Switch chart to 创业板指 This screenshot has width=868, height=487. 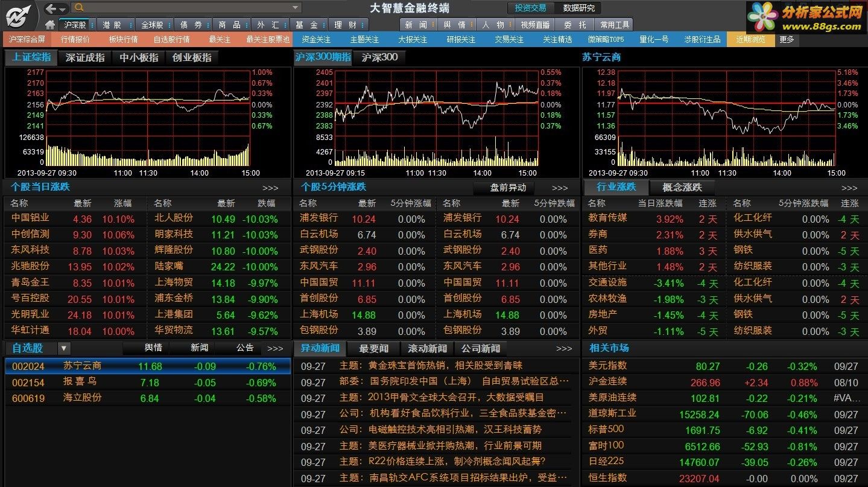pyautogui.click(x=192, y=57)
